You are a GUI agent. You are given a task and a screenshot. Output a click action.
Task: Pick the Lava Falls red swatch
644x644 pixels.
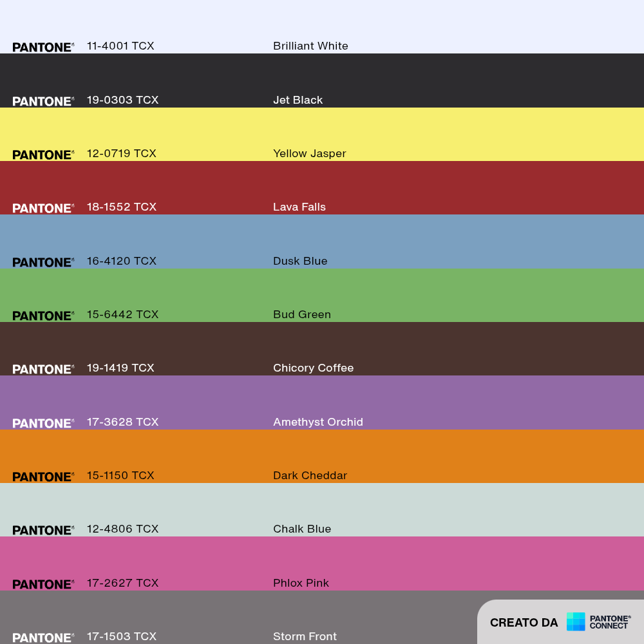[x=322, y=187]
